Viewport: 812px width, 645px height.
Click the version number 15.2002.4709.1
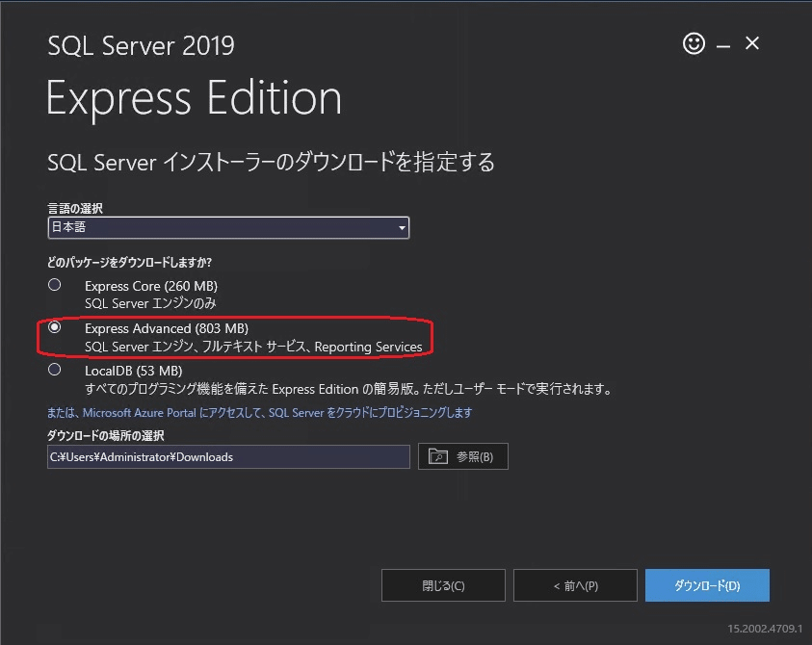coord(765,629)
